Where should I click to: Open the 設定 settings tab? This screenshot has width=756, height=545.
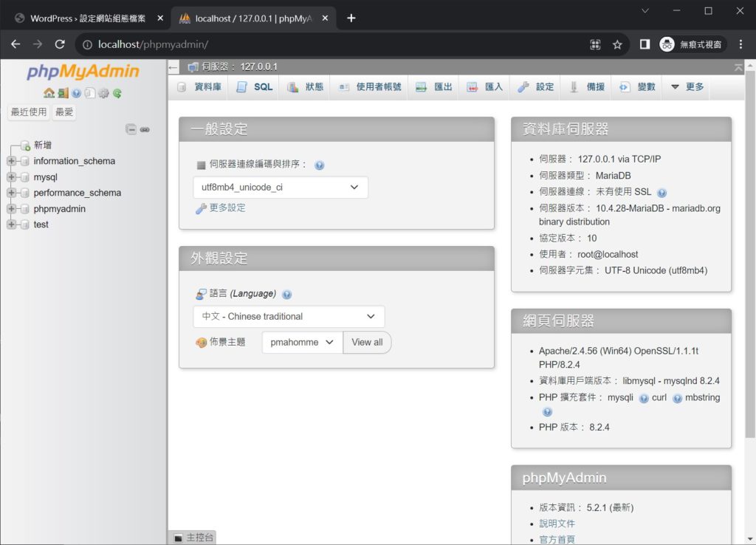pyautogui.click(x=536, y=87)
